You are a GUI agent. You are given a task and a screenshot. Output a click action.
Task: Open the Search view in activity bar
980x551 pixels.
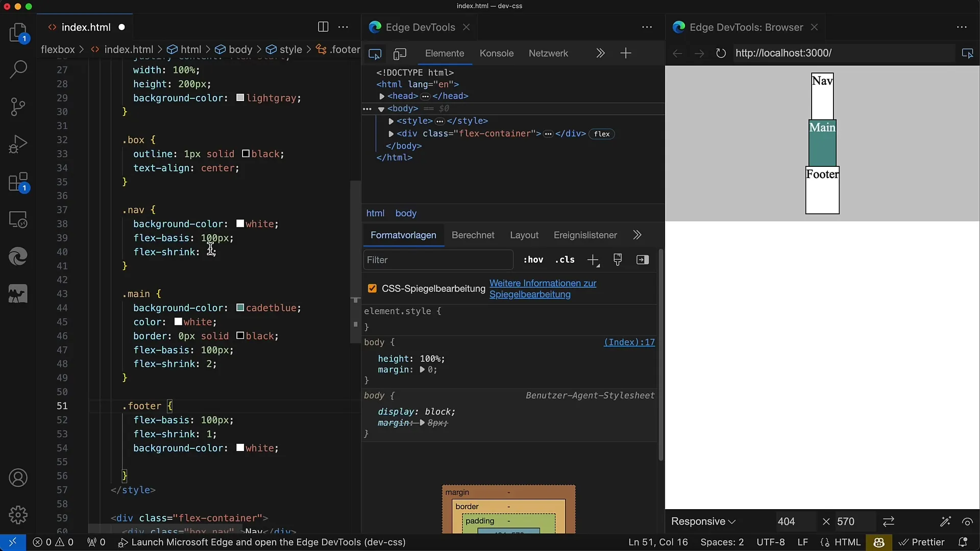coord(18,70)
